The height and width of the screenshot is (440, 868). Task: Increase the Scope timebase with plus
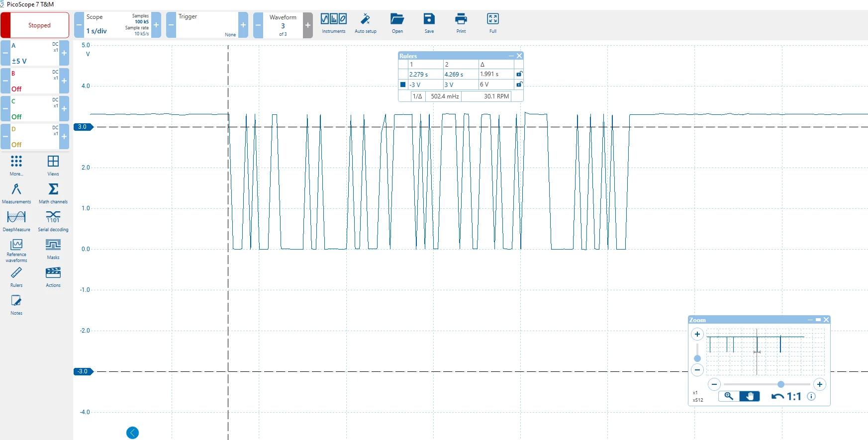(x=156, y=25)
